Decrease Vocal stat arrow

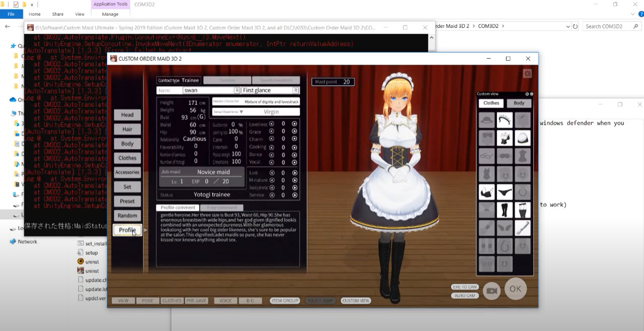[272, 162]
